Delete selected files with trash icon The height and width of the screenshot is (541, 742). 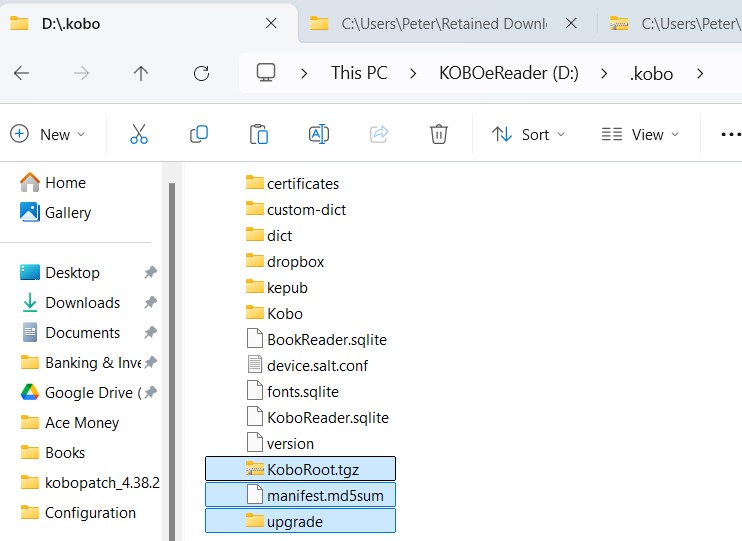pos(439,134)
